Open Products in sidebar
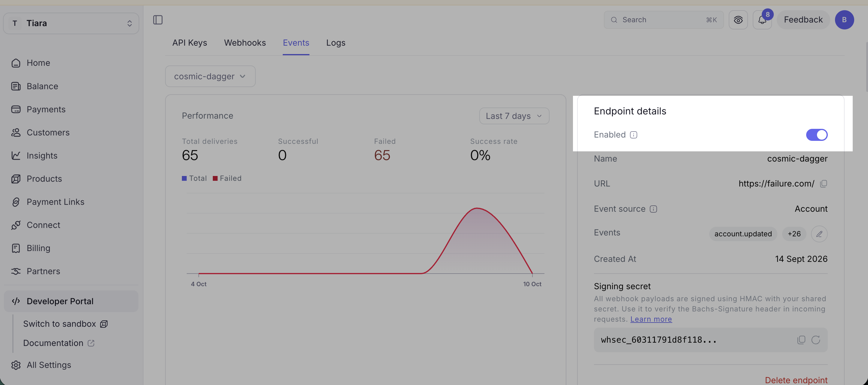Viewport: 868px width, 385px height. coord(71,179)
